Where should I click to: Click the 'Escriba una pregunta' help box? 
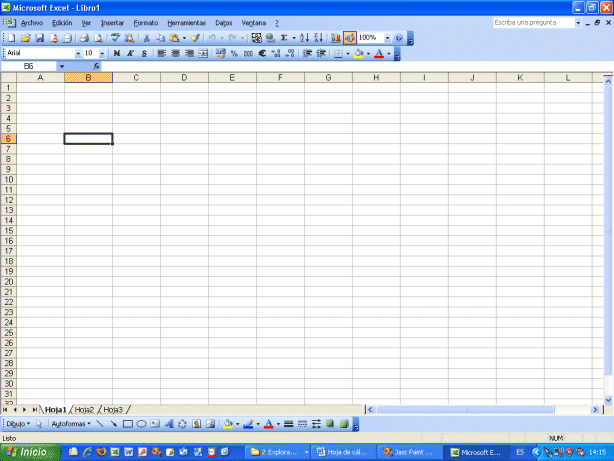pyautogui.click(x=533, y=23)
